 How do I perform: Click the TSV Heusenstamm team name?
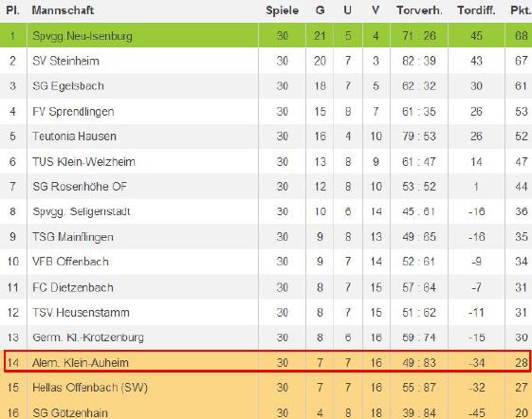pyautogui.click(x=81, y=313)
